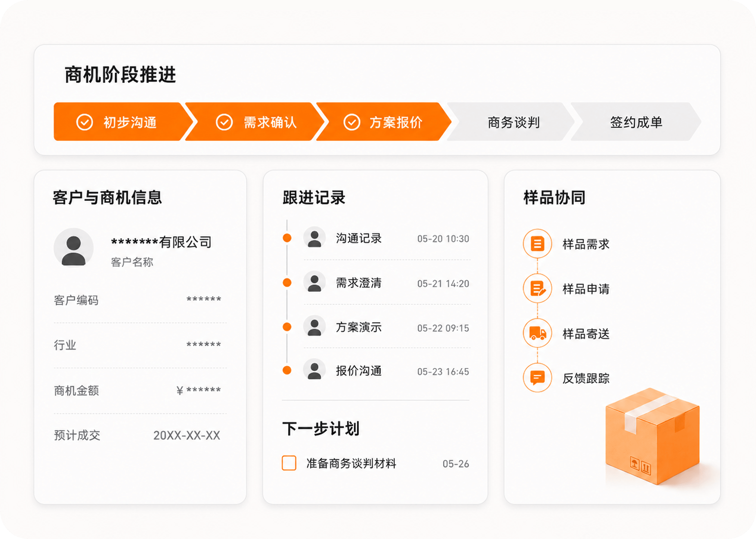Click the orange timeline dot for 方案演示
This screenshot has width=756, height=539.
coord(287,327)
